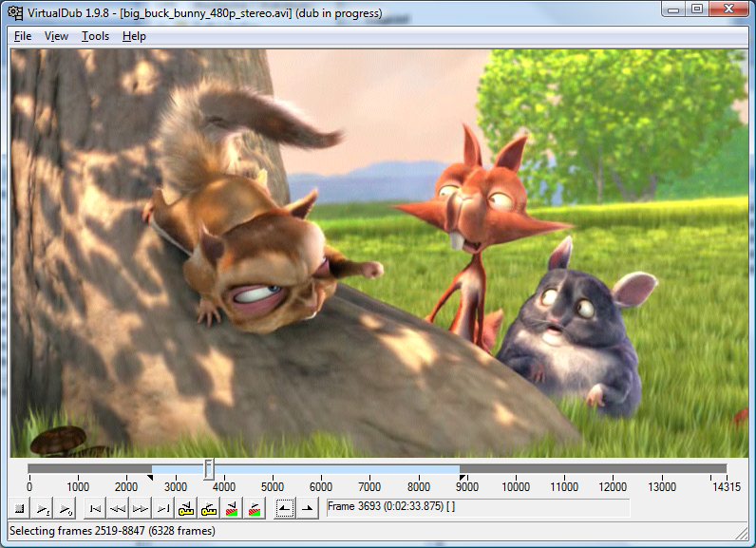This screenshot has height=548, width=756.
Task: Go to the previous key frame
Action: [x=186, y=508]
